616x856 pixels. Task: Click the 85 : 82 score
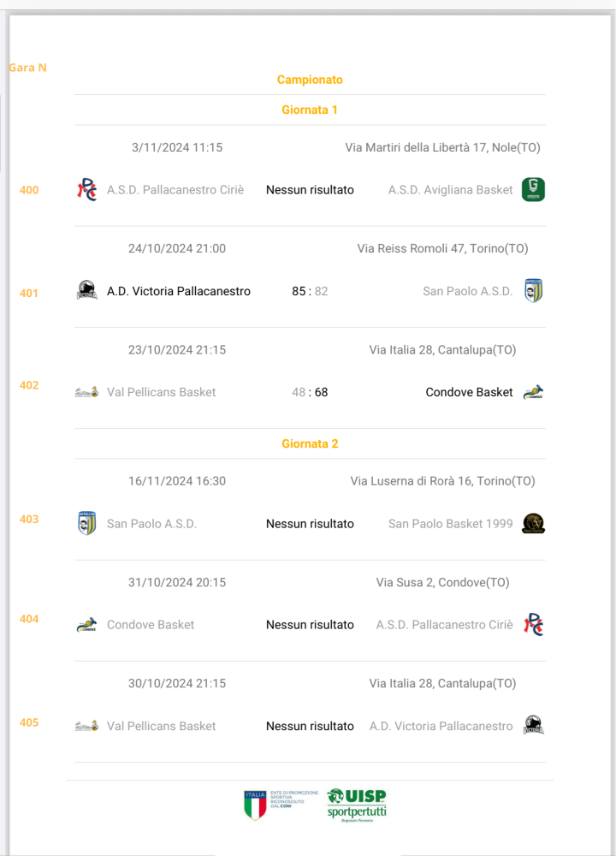310,291
